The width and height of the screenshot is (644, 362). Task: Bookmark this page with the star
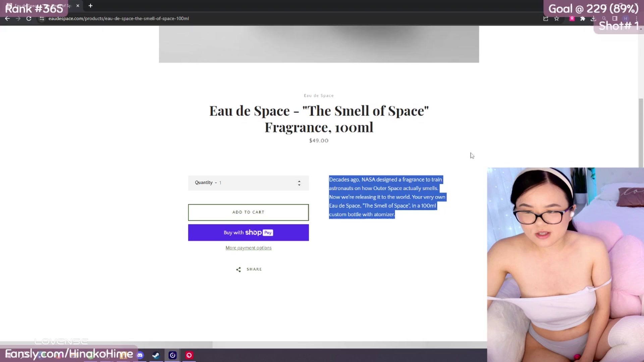coord(557,18)
